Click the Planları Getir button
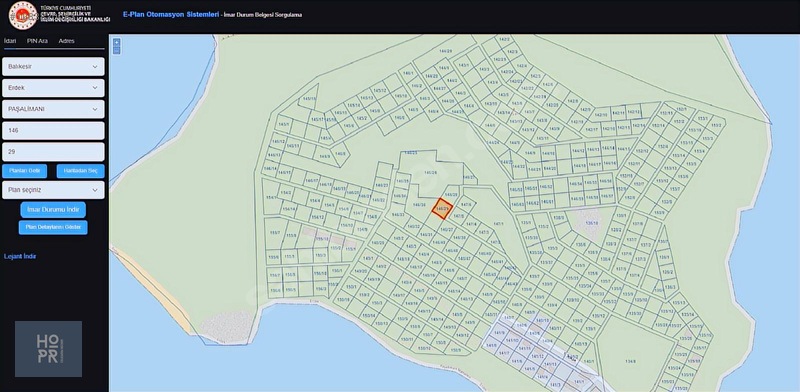The height and width of the screenshot is (392, 800). [24, 170]
